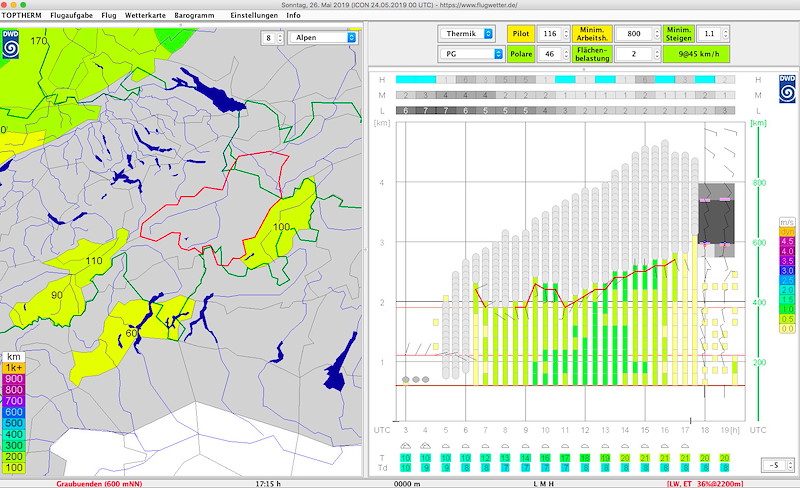Adjust the map stepper showing 8
Screen dimensions: 800x488
tap(280, 38)
